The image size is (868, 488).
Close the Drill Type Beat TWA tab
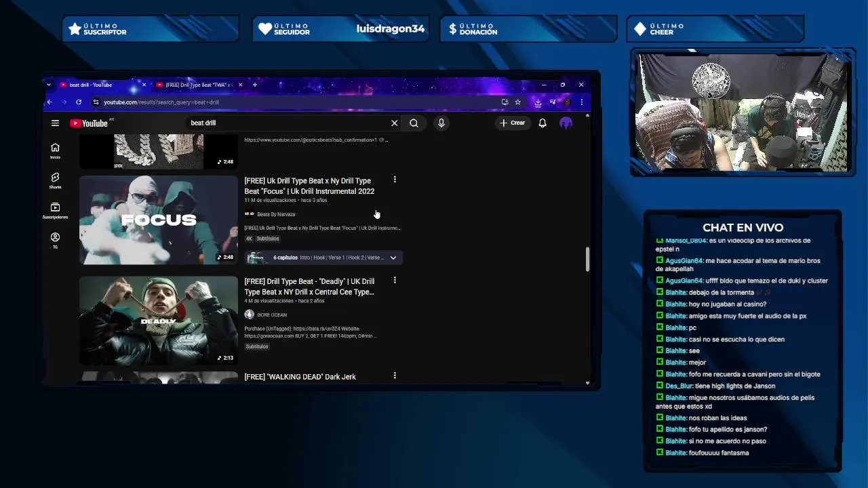pos(240,85)
